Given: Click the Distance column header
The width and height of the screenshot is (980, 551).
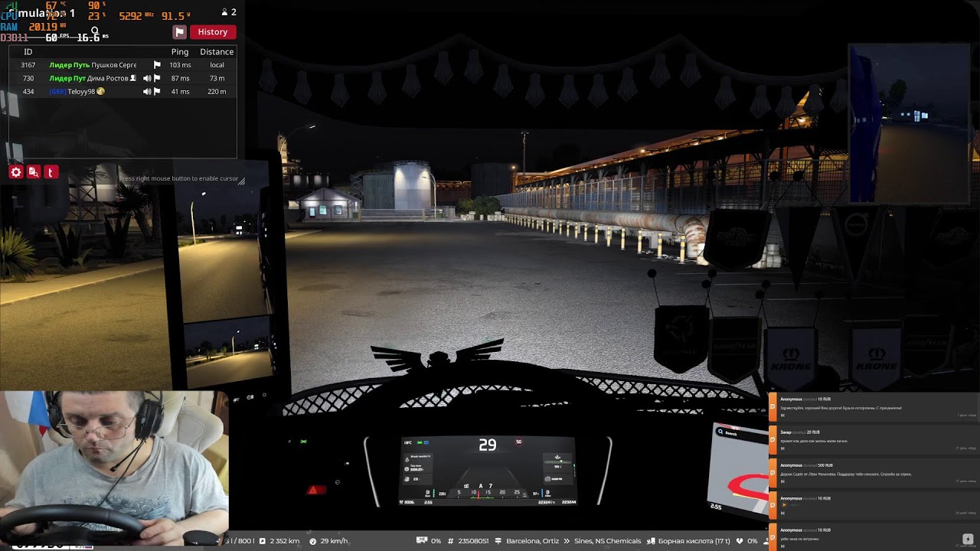Looking at the screenshot, I should (217, 52).
